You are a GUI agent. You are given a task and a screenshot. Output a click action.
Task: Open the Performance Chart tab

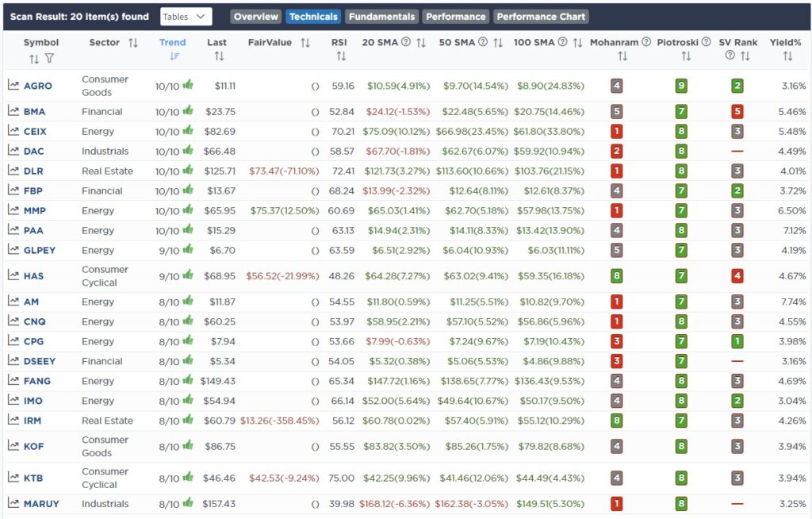pos(541,17)
